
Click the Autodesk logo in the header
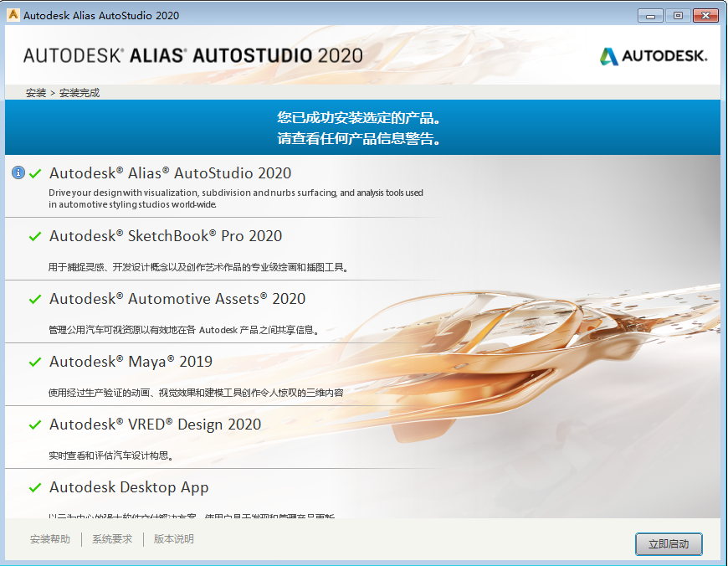coord(654,56)
